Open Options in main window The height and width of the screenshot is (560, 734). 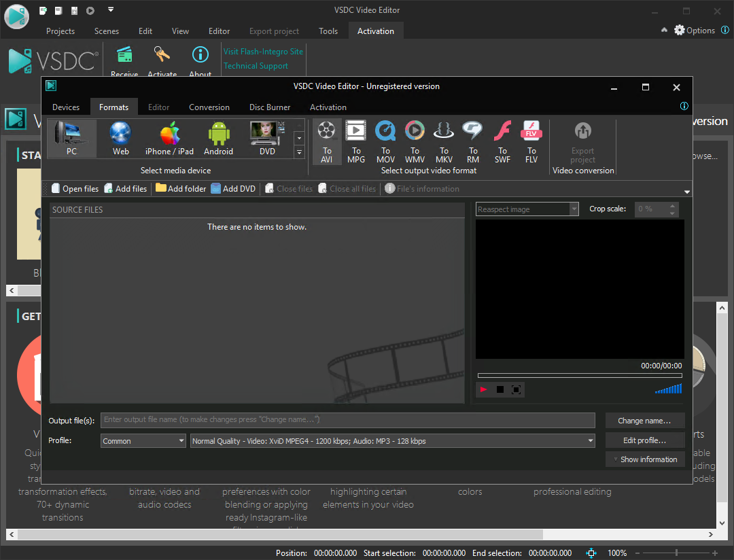tap(695, 31)
